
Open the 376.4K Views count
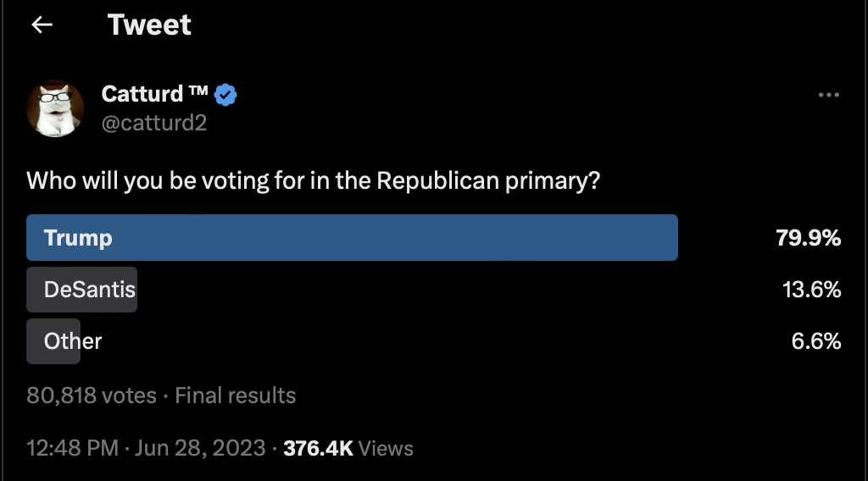click(x=348, y=448)
